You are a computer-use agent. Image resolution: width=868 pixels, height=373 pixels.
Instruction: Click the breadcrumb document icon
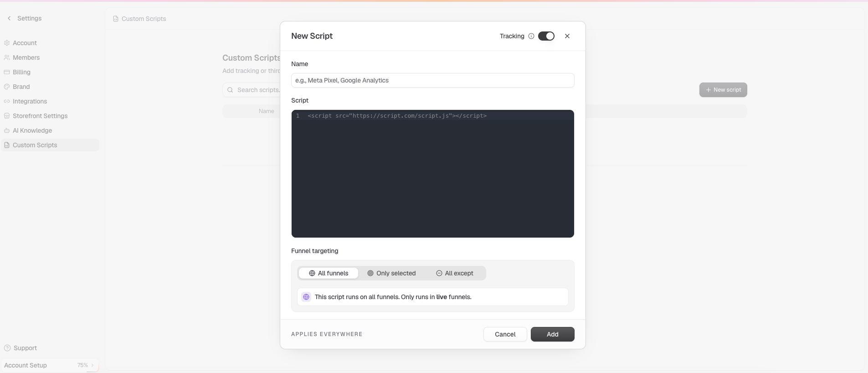(x=116, y=19)
